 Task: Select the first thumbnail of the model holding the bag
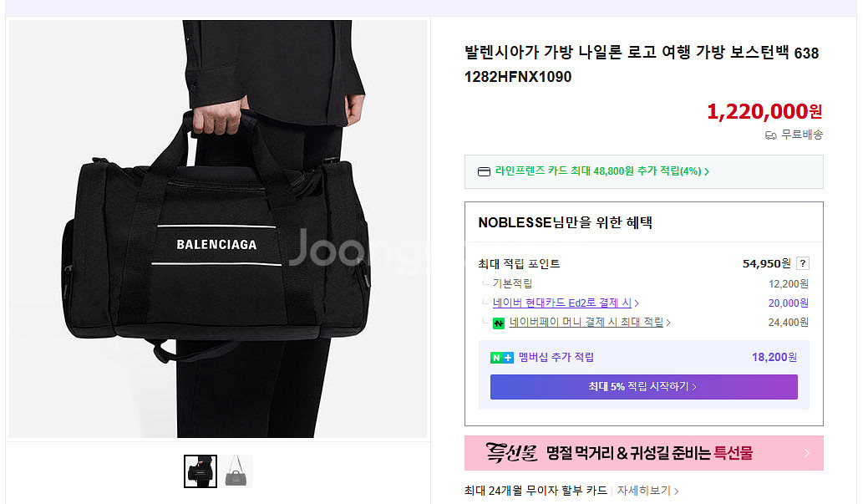[x=201, y=471]
